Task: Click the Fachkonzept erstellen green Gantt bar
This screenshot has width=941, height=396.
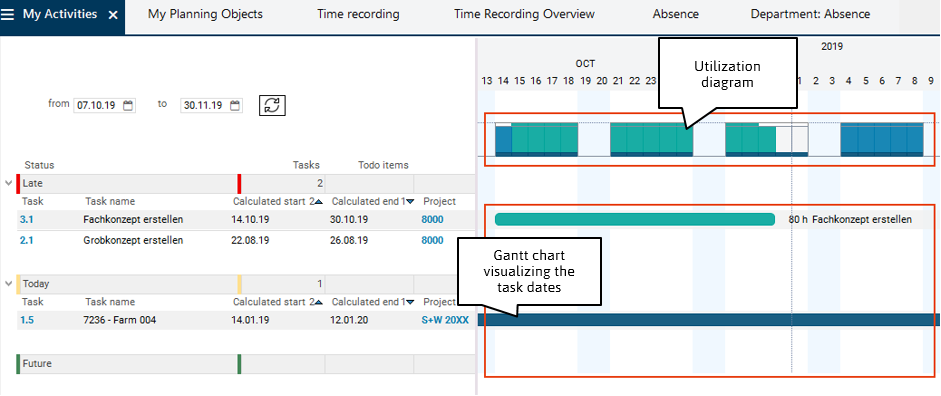Action: (635, 220)
